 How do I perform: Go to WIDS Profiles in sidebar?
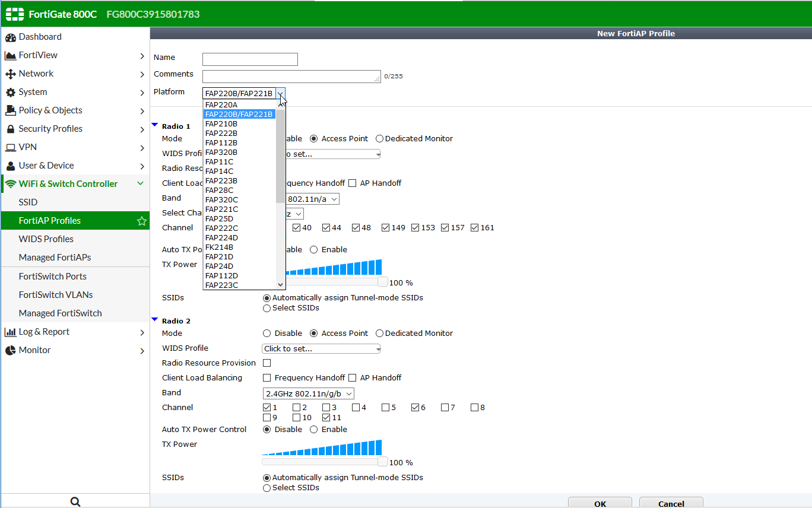(46, 239)
